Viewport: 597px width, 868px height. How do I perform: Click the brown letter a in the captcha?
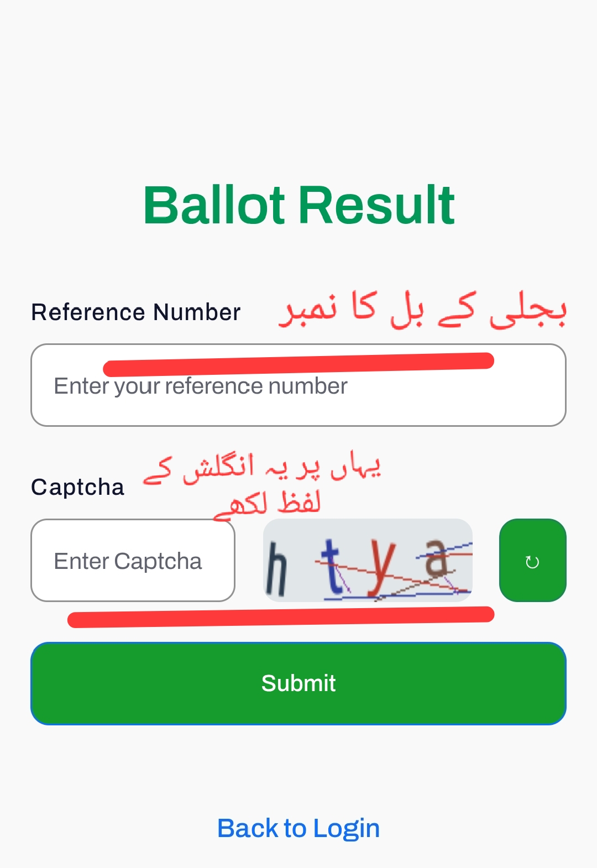[437, 557]
